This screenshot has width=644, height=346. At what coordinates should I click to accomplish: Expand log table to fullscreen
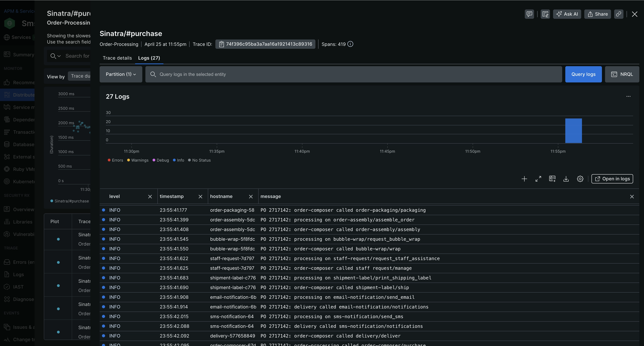pos(538,179)
